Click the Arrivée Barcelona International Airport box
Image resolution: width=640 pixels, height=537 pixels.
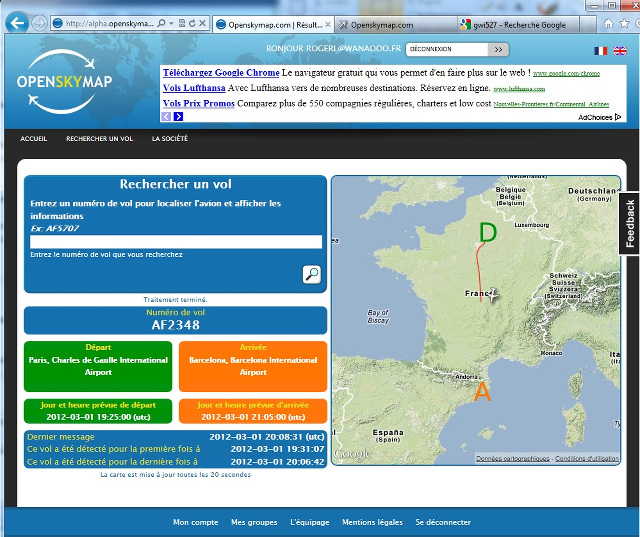(x=253, y=366)
